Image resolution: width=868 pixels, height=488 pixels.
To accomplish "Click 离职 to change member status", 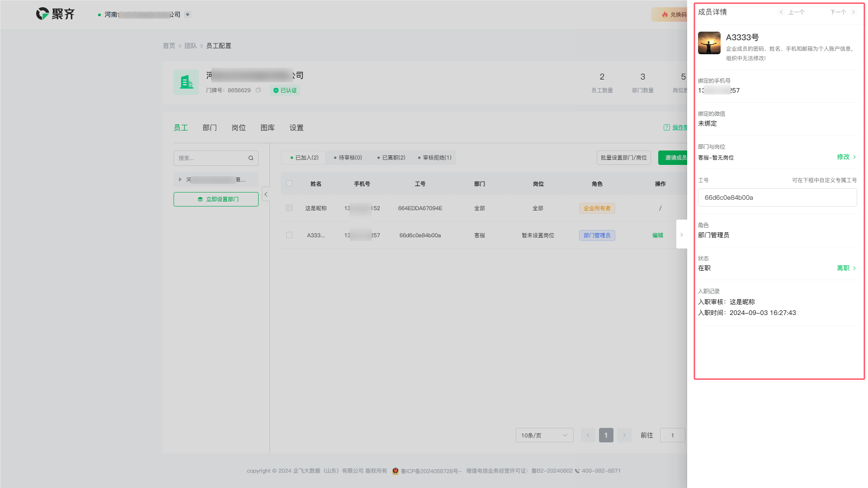I will coord(846,268).
